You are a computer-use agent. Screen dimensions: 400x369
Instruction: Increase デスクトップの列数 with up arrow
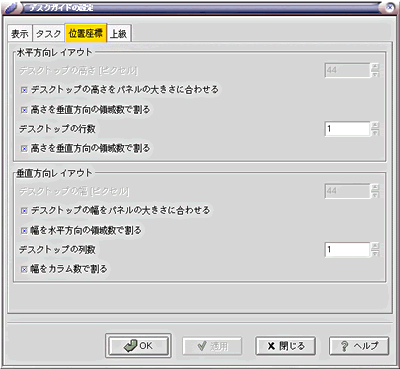375,246
